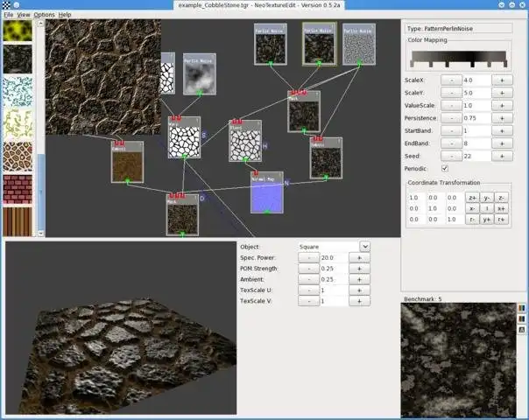529x420 pixels.
Task: Select the white cell pattern node marked S
Action: (184, 139)
